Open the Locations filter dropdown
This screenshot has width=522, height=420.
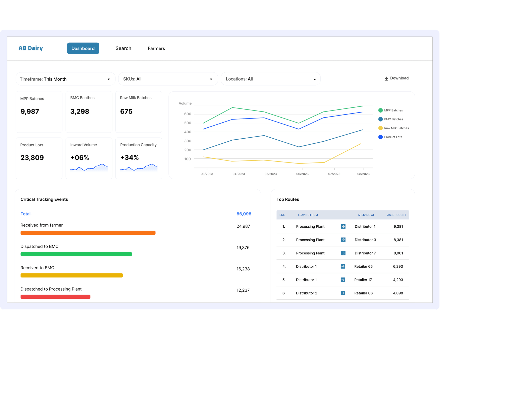[270, 79]
